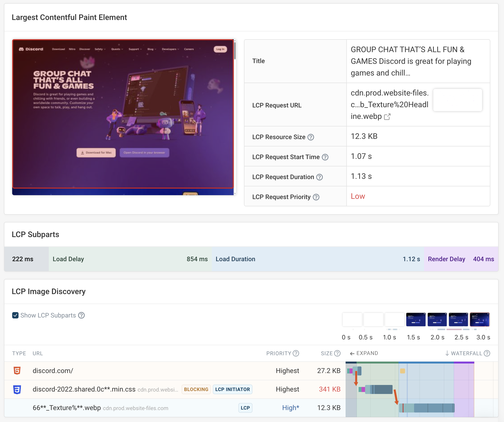
Task: Open the discord.com/ request row
Action: pyautogui.click(x=53, y=371)
